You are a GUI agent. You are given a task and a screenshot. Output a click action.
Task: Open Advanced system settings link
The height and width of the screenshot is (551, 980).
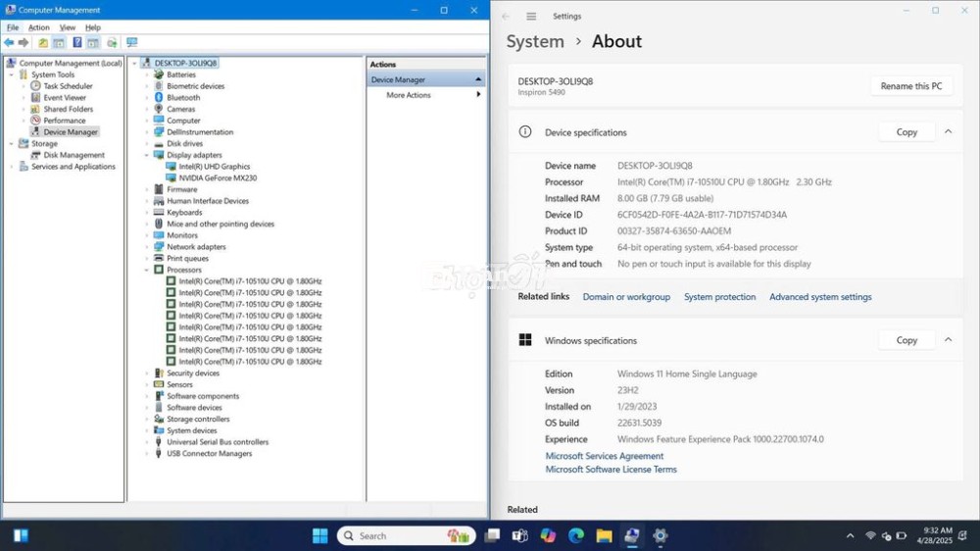coord(820,297)
